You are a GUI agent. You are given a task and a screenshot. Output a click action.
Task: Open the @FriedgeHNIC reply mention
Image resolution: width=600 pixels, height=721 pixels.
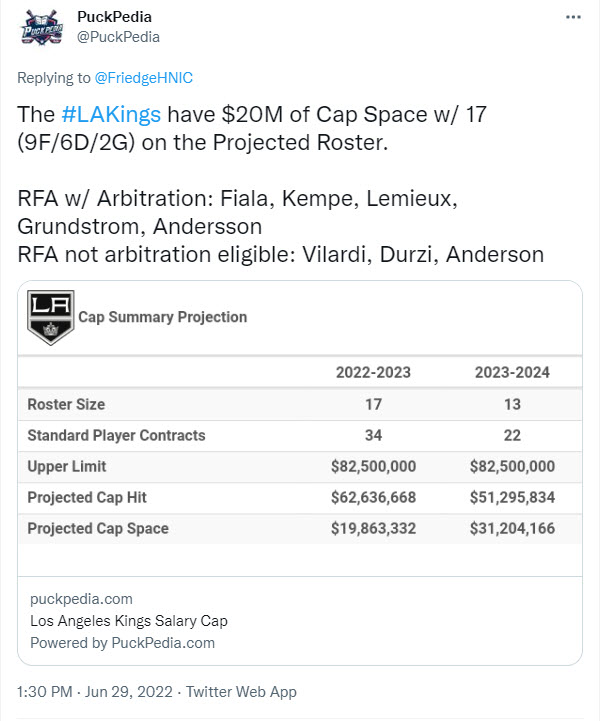[x=143, y=78]
